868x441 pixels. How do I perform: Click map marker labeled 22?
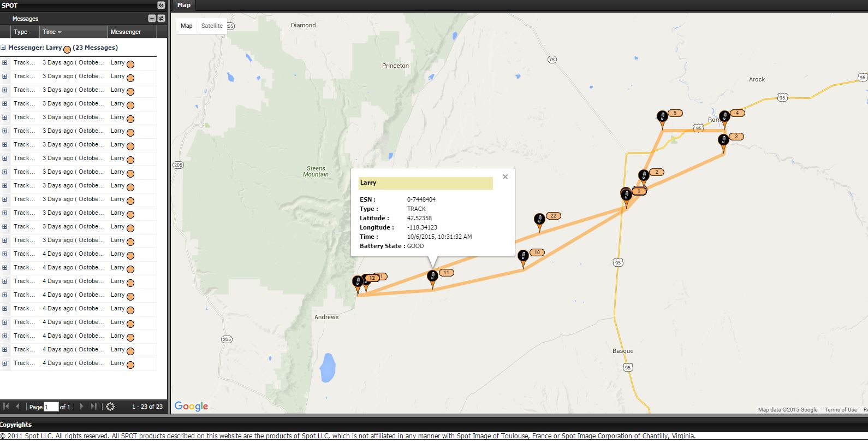539,221
